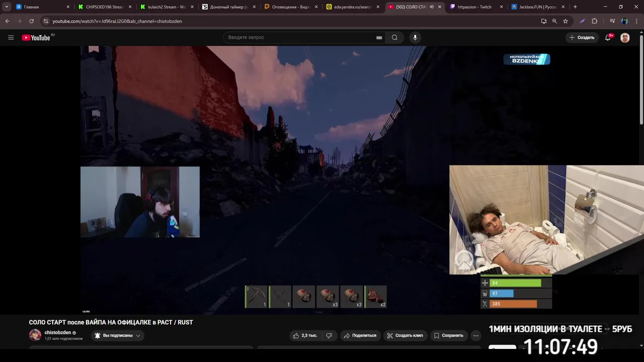Save the video with Сохранить
Viewport: 644px width, 362px height.
[x=449, y=335]
